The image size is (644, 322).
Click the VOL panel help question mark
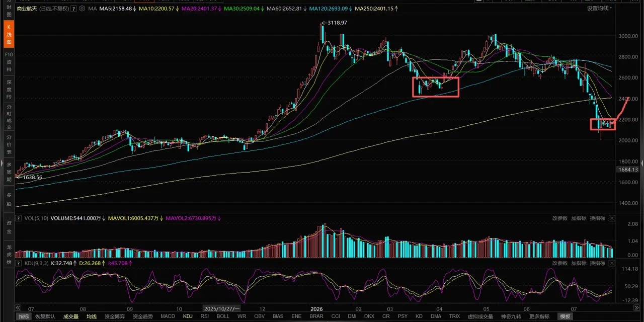point(19,218)
